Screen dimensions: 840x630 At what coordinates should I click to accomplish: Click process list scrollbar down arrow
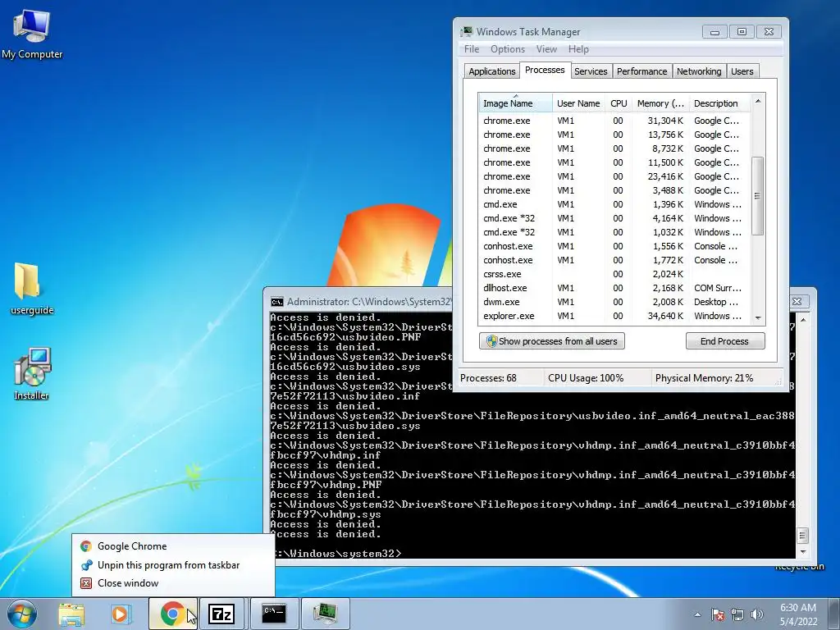757,317
